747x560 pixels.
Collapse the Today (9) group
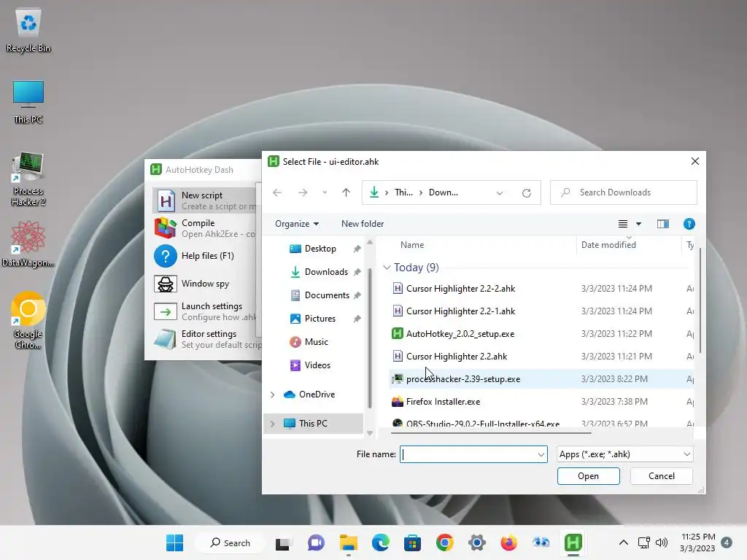(x=387, y=268)
